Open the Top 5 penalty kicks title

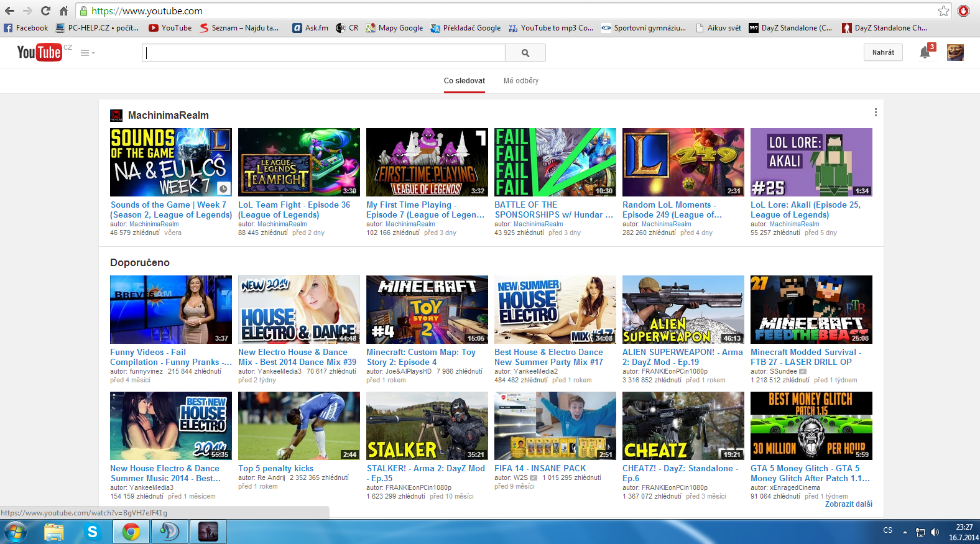click(x=276, y=468)
